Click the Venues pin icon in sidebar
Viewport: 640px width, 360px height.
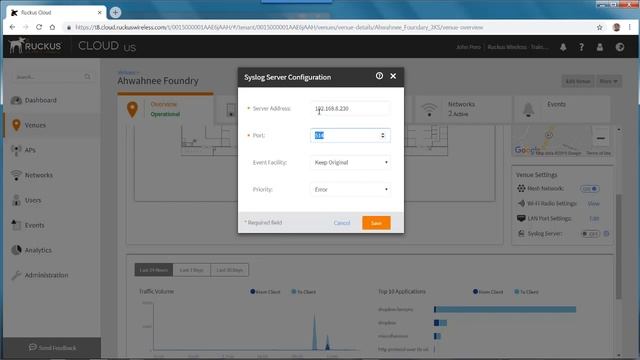tap(16, 125)
